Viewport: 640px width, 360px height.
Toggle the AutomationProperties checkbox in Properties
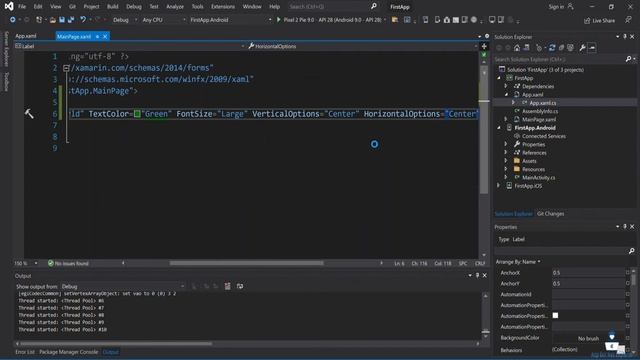click(x=555, y=316)
